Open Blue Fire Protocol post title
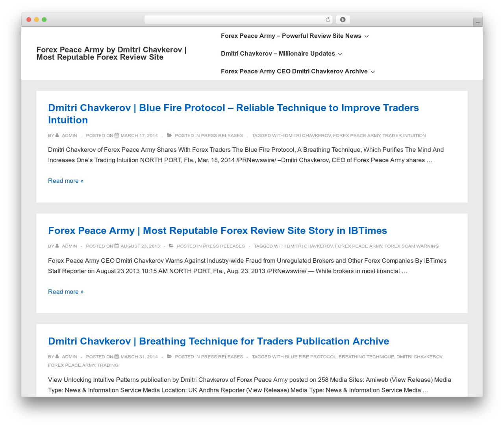This screenshot has width=504, height=427. point(233,114)
